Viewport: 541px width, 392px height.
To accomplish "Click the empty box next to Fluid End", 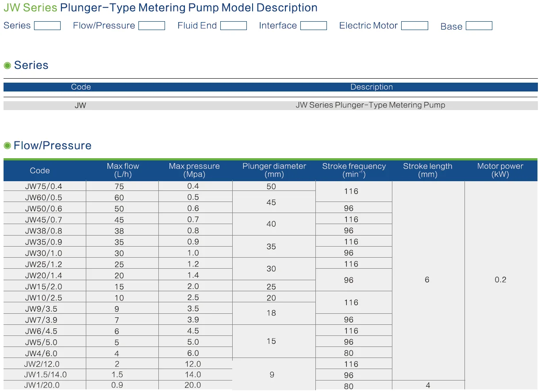I will [x=233, y=26].
